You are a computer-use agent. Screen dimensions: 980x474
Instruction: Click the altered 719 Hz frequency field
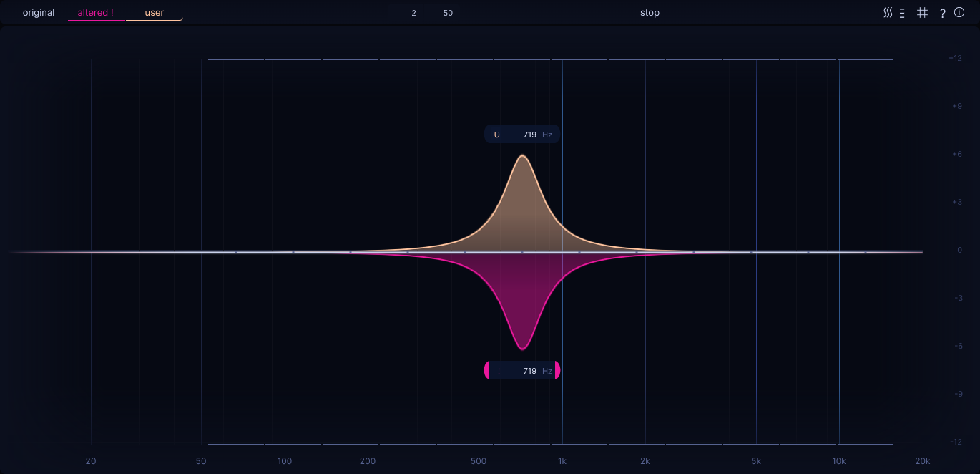[x=530, y=371]
